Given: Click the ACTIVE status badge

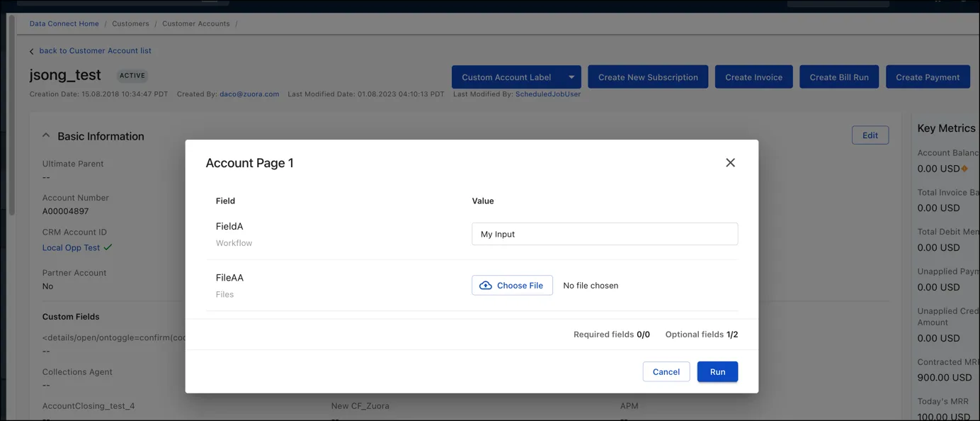Looking at the screenshot, I should click(x=132, y=75).
